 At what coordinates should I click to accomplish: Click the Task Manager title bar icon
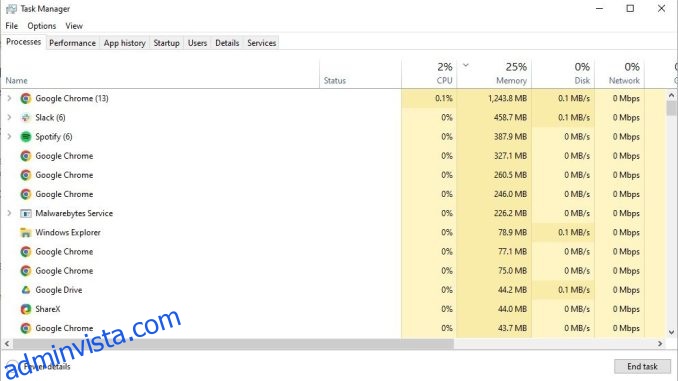pos(11,9)
